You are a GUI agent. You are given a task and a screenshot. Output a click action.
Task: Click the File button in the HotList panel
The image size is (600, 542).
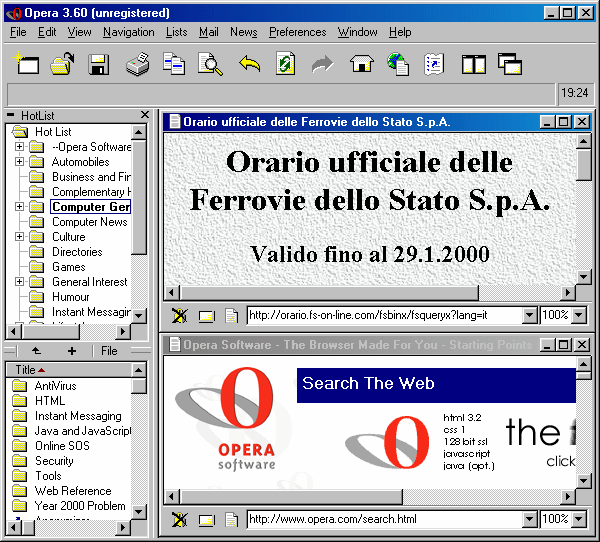click(109, 351)
